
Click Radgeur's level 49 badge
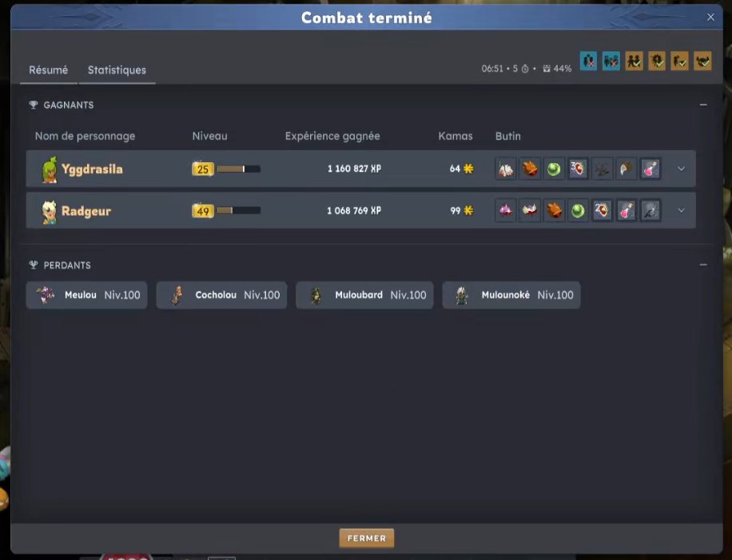[x=203, y=211]
